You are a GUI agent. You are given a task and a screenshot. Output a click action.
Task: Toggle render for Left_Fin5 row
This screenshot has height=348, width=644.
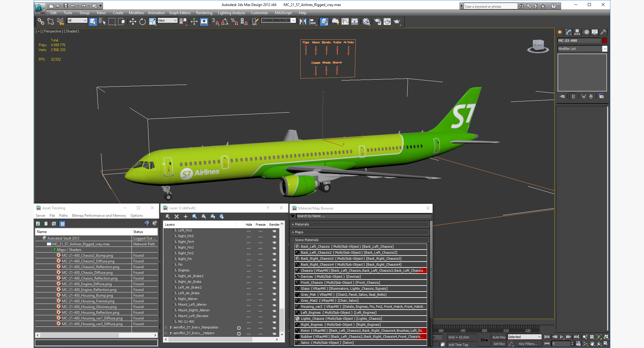click(274, 231)
